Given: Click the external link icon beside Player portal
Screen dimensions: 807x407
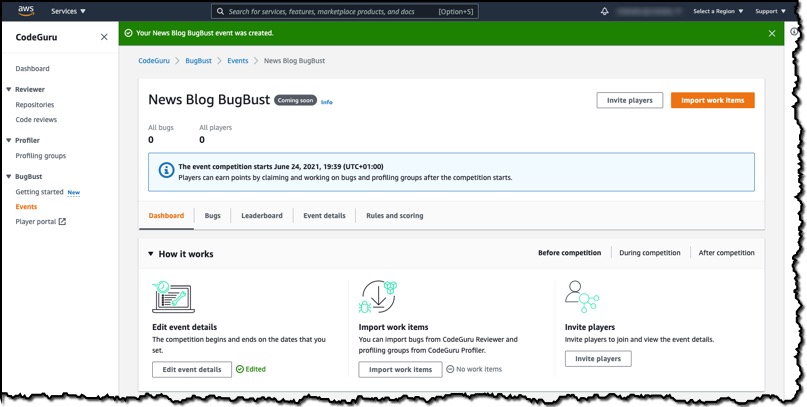Looking at the screenshot, I should 62,222.
